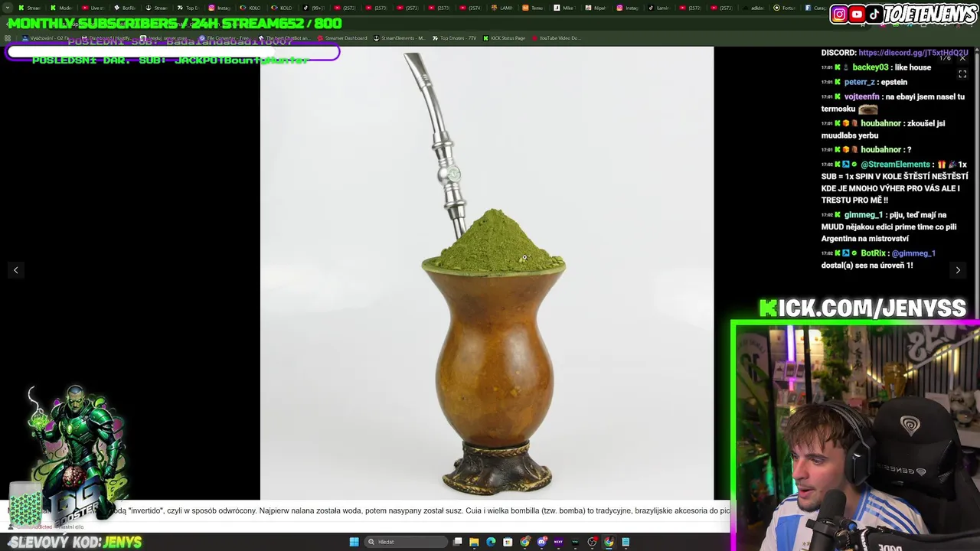This screenshot has width=980, height=551.
Task: Open the Notepad icon in taskbar
Action: coord(626,542)
